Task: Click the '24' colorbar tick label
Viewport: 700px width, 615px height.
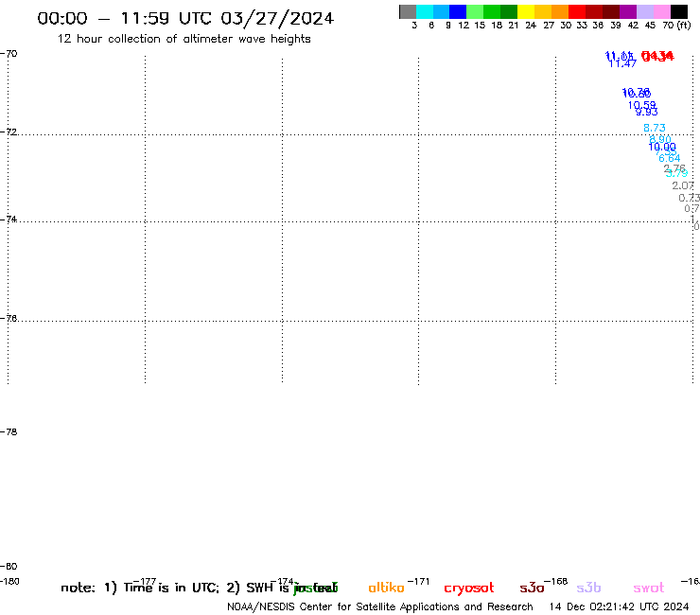Action: pyautogui.click(x=531, y=26)
